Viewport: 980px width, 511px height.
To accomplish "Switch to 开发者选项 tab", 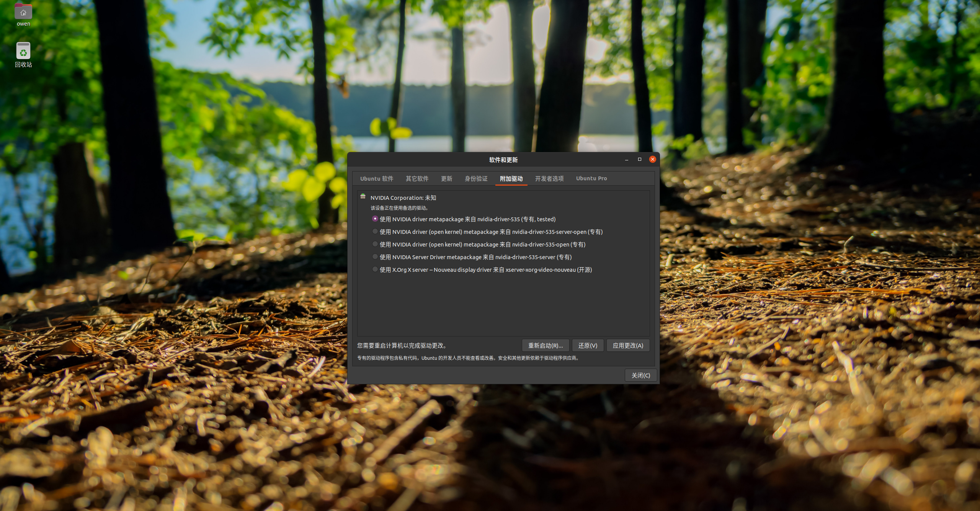I will (549, 179).
